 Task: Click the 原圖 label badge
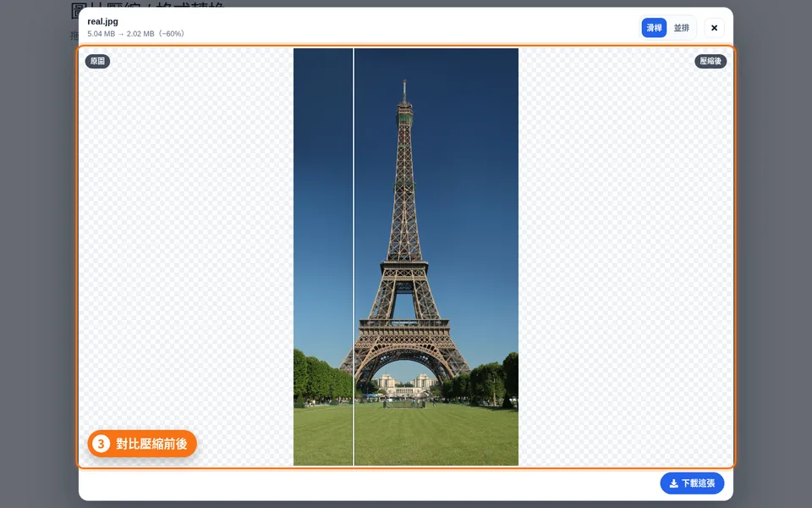tap(97, 61)
